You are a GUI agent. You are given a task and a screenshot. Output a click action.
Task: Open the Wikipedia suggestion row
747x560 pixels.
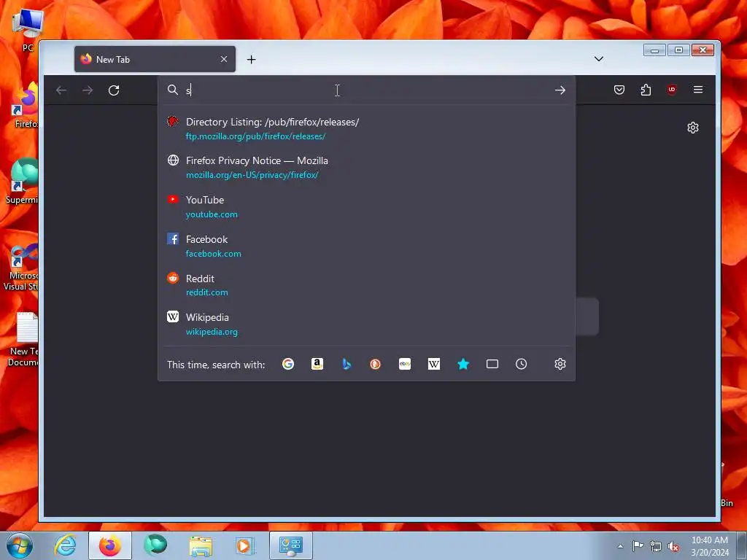coord(366,324)
